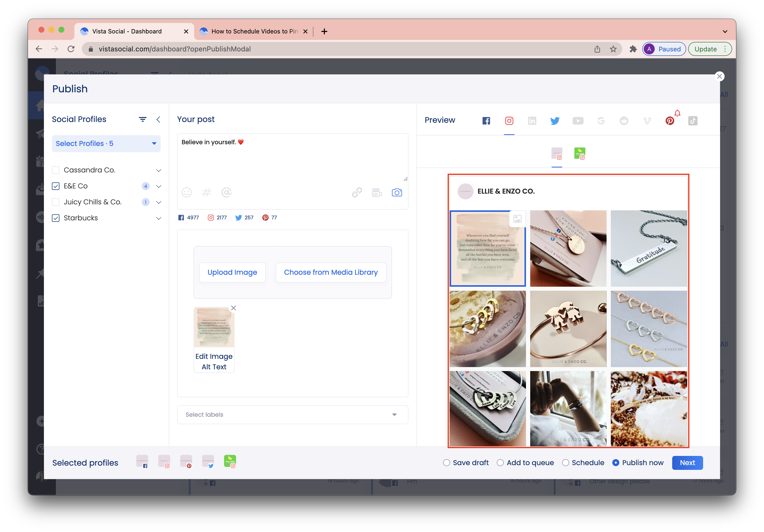Open the emoji picker in post editor
This screenshot has height=532, width=764.
click(x=187, y=192)
